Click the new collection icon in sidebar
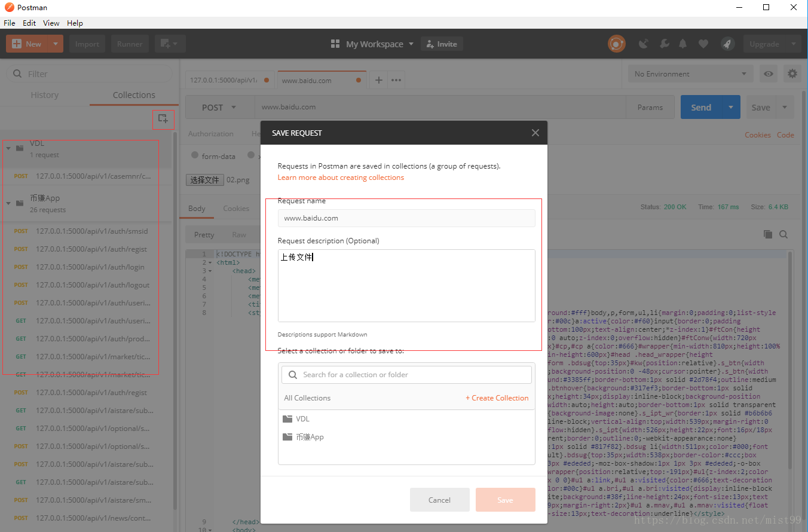808x532 pixels. coord(163,118)
